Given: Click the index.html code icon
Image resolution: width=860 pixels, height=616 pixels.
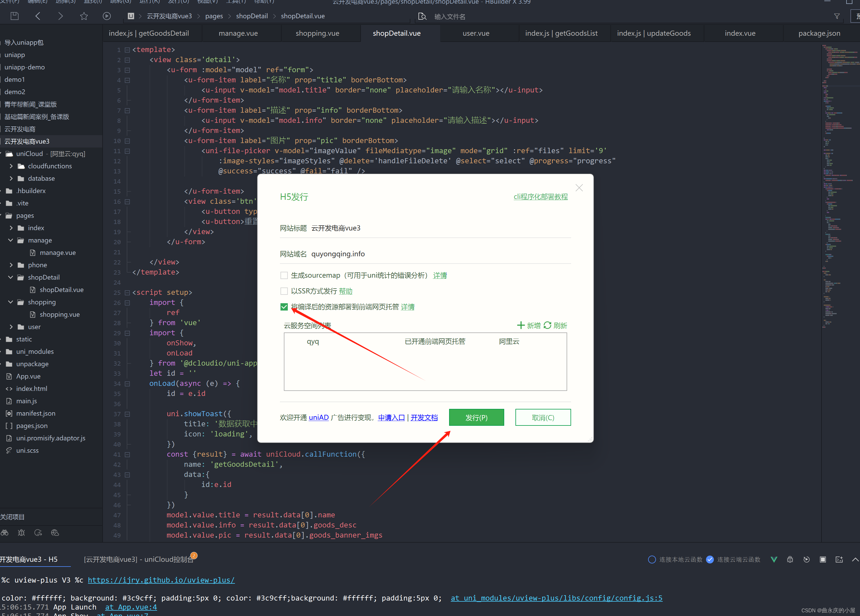Looking at the screenshot, I should (9, 389).
